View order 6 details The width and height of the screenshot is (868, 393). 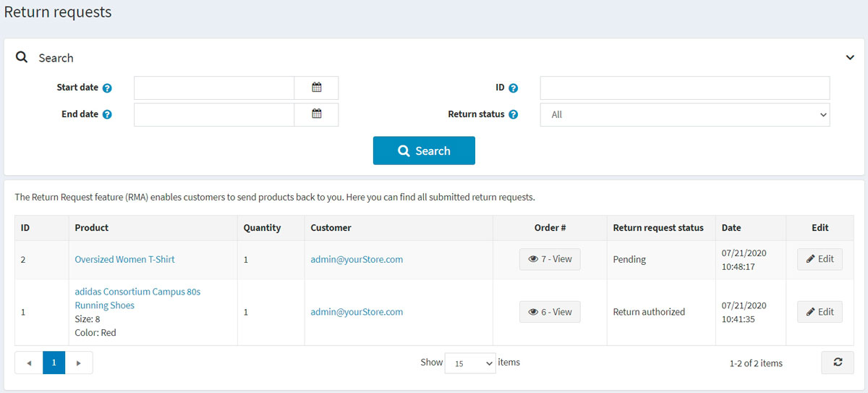tap(550, 312)
